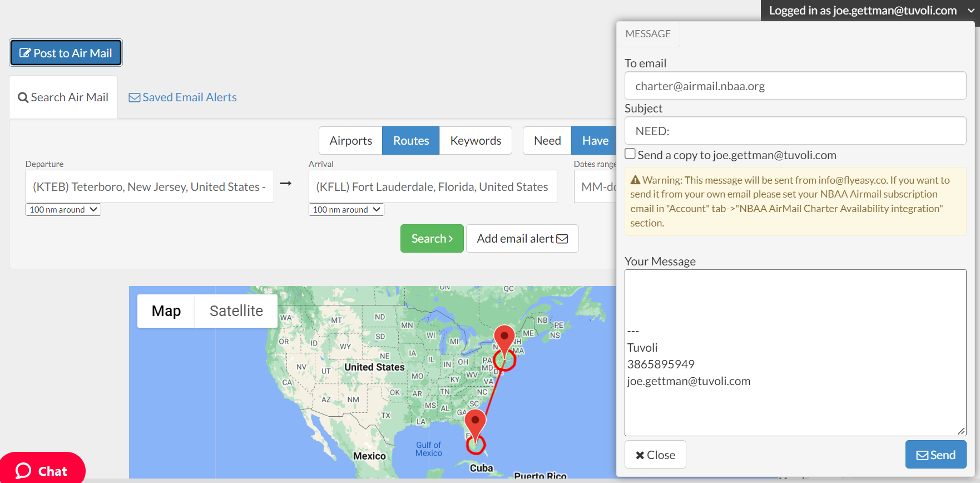Switch to the Keywords tab

(x=476, y=141)
